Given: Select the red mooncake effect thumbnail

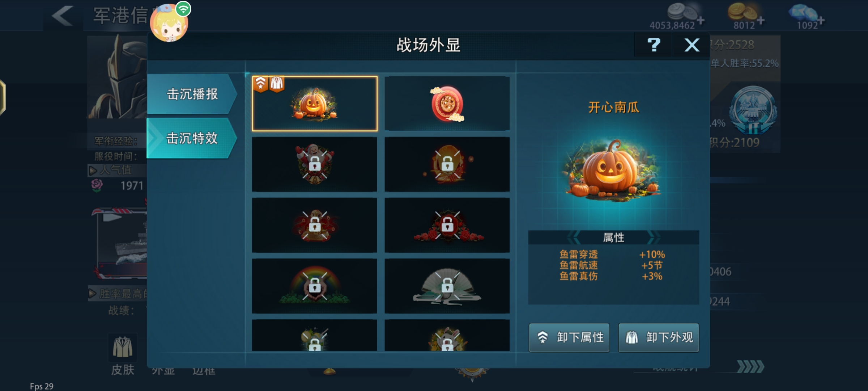Looking at the screenshot, I should click(447, 104).
